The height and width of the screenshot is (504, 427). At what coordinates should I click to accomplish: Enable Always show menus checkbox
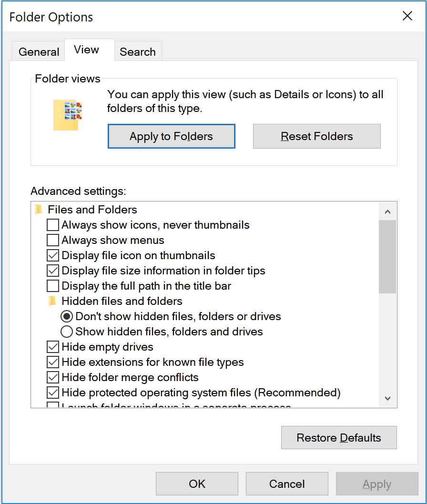click(53, 240)
